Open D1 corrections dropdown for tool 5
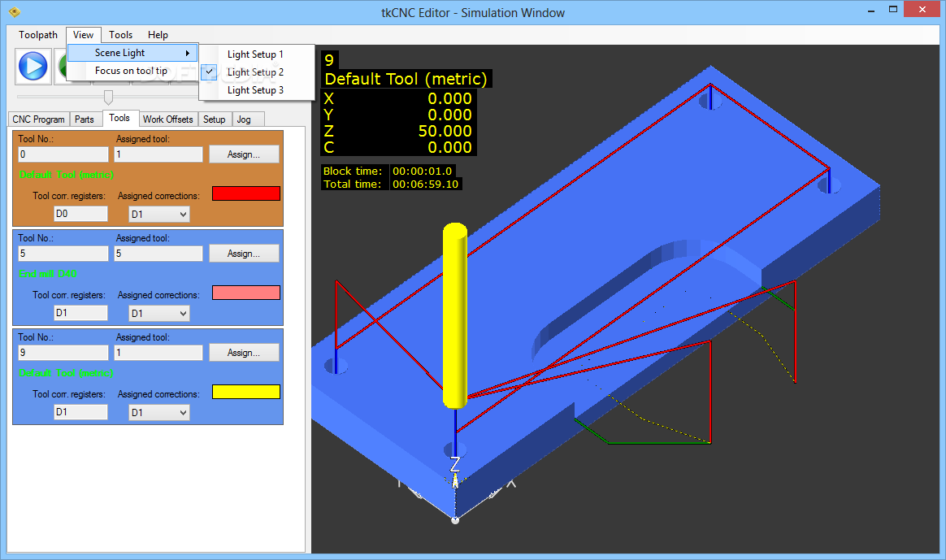 159,314
